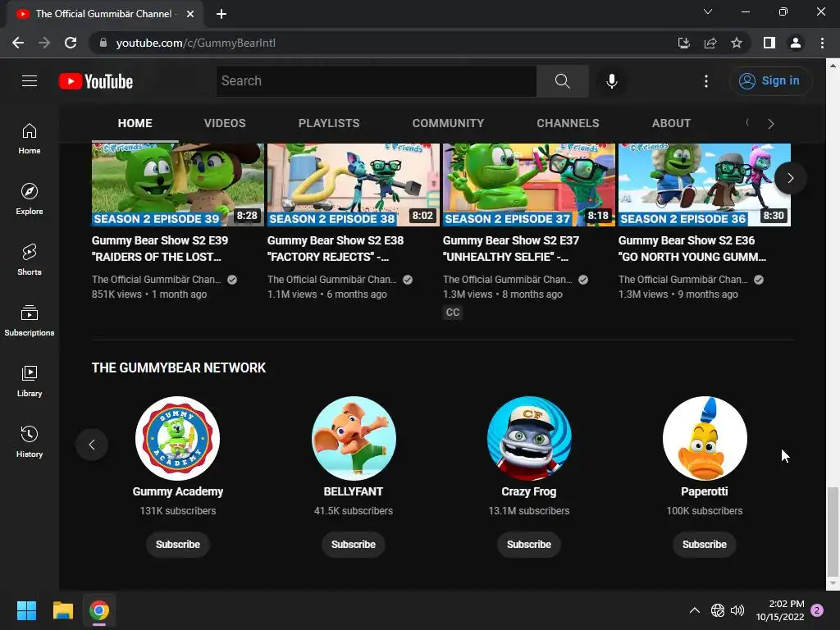Viewport: 840px width, 630px height.
Task: Open Gummy Bear Show S2 E37 title link
Action: click(511, 249)
